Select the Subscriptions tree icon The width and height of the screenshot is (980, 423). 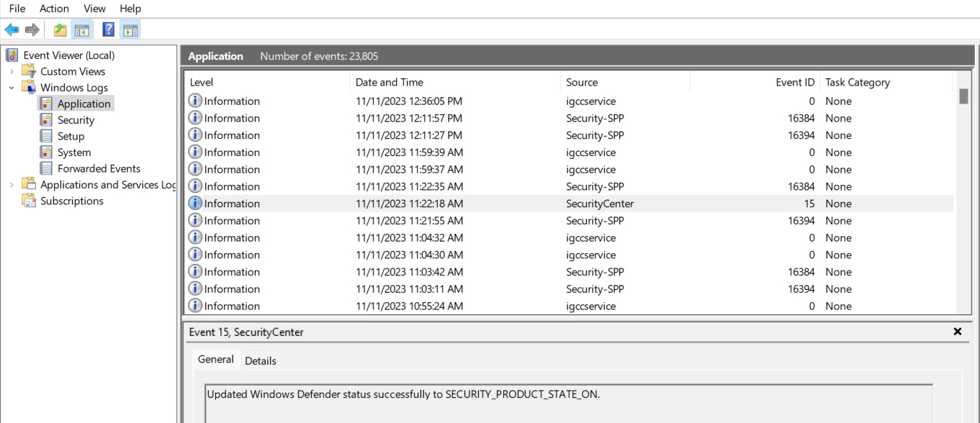point(29,201)
